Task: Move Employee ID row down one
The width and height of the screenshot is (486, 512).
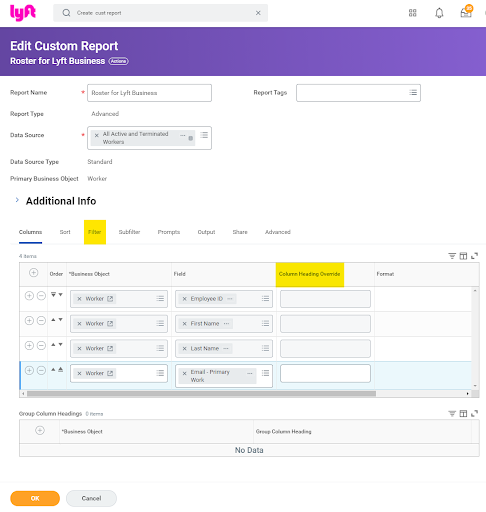Action: (61, 295)
